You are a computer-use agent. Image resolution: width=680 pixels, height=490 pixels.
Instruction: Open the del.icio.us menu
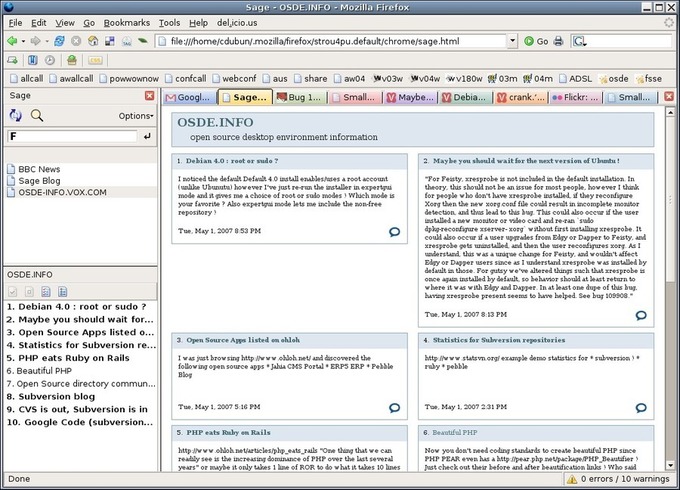click(x=237, y=23)
